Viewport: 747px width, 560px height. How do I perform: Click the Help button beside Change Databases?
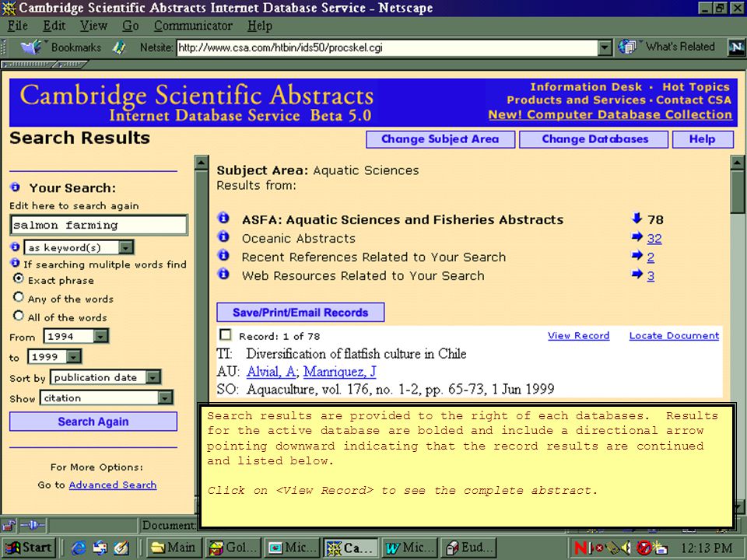(x=703, y=139)
